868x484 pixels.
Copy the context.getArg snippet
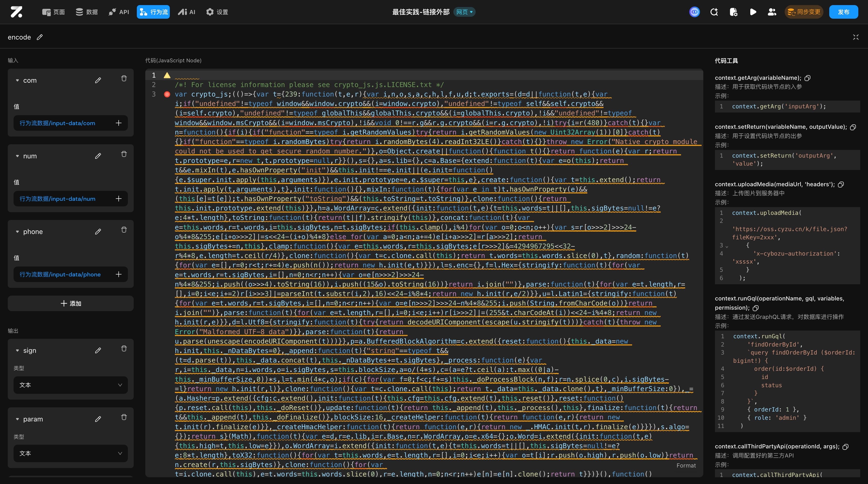pyautogui.click(x=807, y=78)
